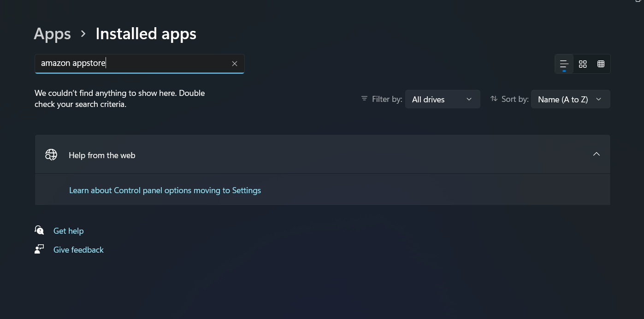Click the Installed apps heading

[x=146, y=34]
